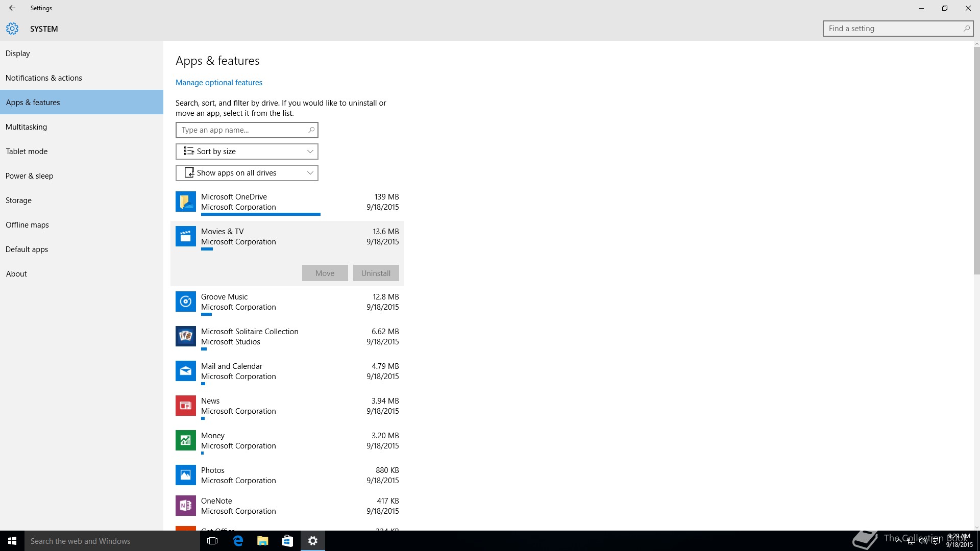Select Apps & features in sidebar
Image resolution: width=980 pixels, height=551 pixels.
[82, 103]
